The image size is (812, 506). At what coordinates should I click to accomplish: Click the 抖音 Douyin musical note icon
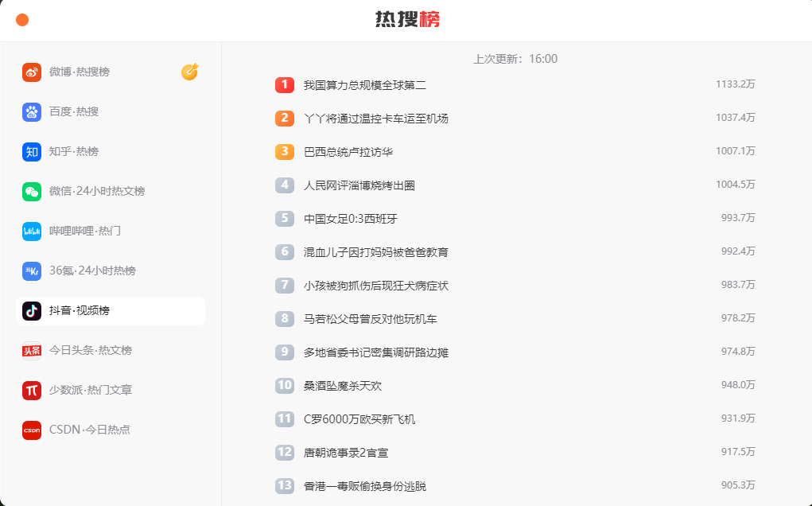[x=31, y=310]
